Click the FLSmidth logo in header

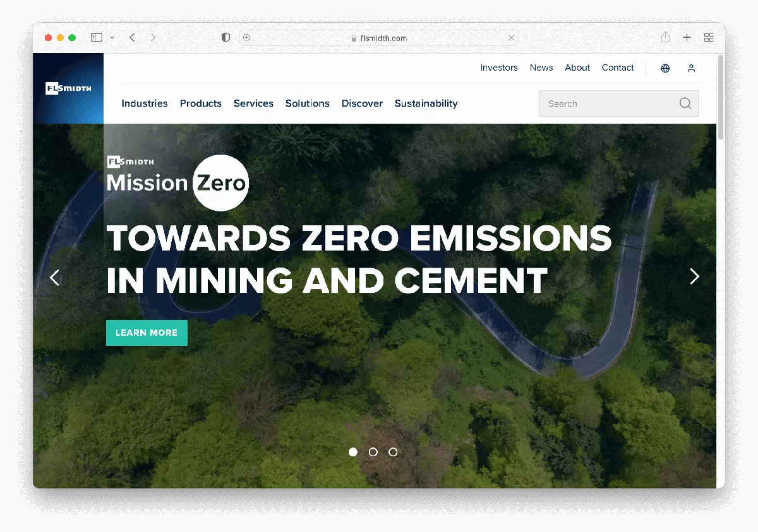tap(68, 88)
